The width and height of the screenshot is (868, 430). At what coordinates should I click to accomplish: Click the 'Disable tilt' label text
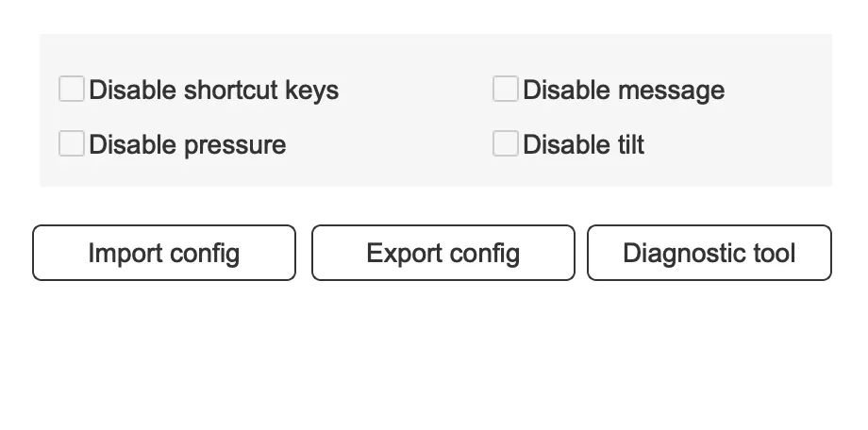[x=583, y=145]
